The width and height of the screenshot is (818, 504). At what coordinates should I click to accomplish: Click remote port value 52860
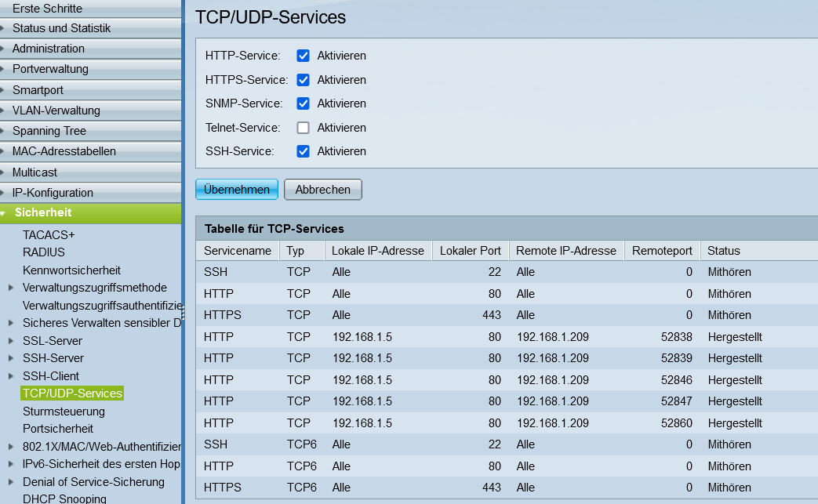[x=677, y=422]
